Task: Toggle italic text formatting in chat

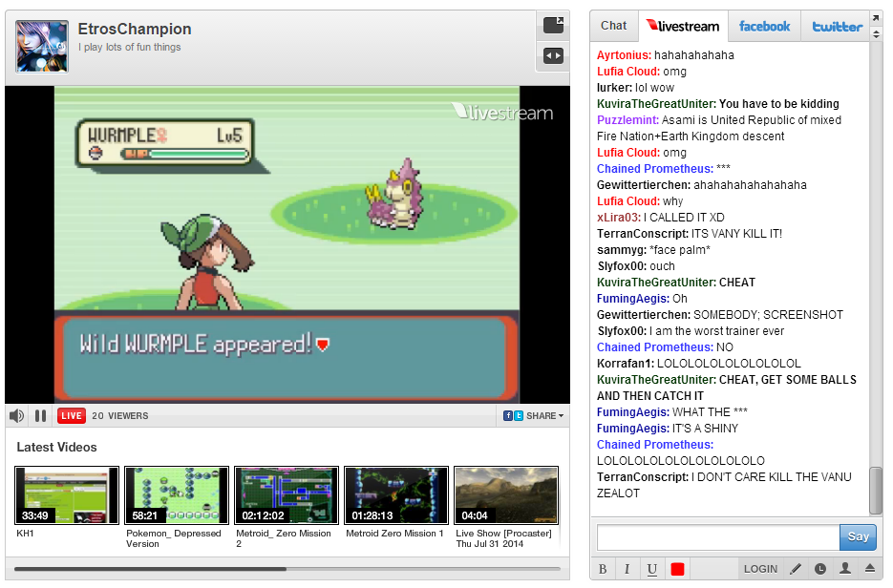Action: (627, 569)
